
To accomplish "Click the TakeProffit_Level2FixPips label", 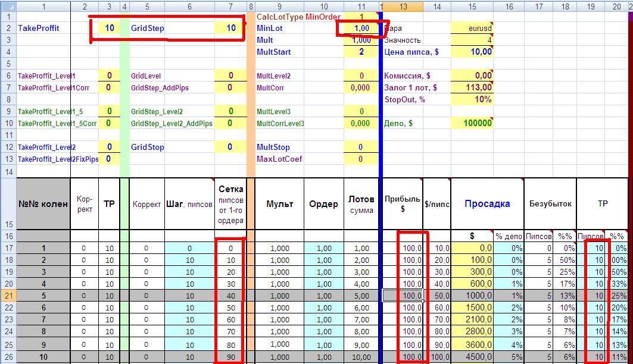I will (x=58, y=159).
